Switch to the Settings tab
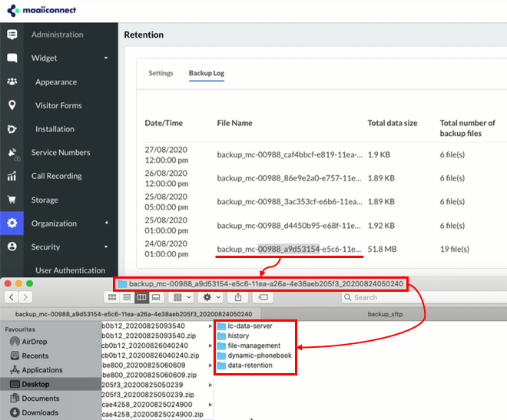Viewport: 507px width, 420px height. 161,73
